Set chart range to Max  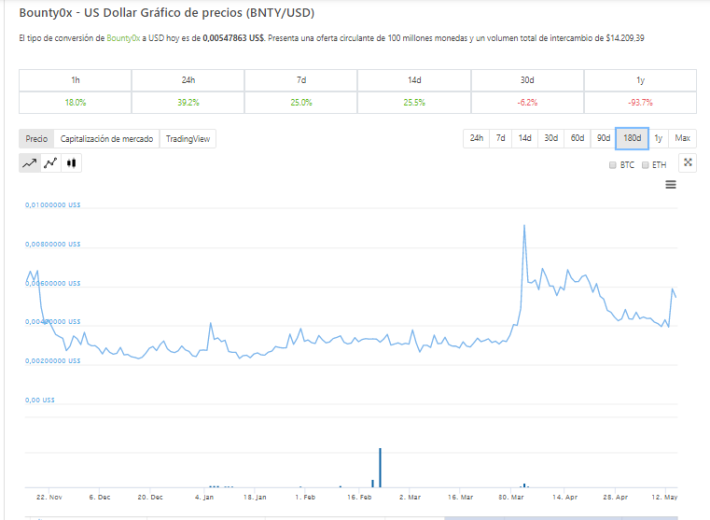(x=682, y=138)
